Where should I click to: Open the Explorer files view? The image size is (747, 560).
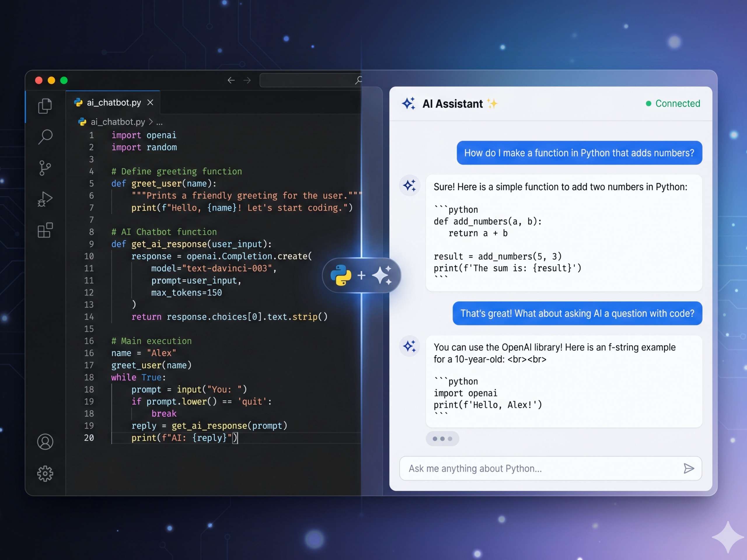click(x=45, y=106)
